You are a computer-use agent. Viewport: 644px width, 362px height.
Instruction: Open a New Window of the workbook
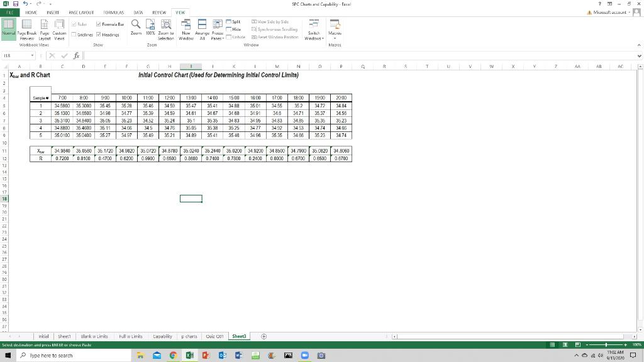click(187, 27)
